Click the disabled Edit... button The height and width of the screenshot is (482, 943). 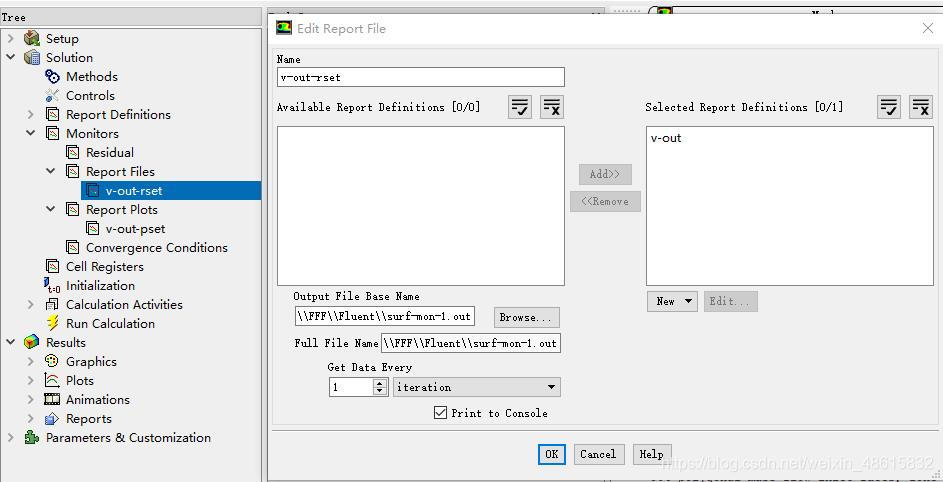pos(730,301)
